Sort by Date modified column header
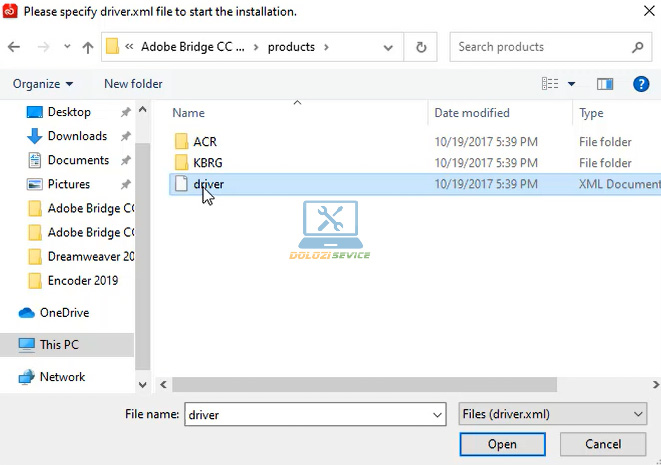 (472, 113)
